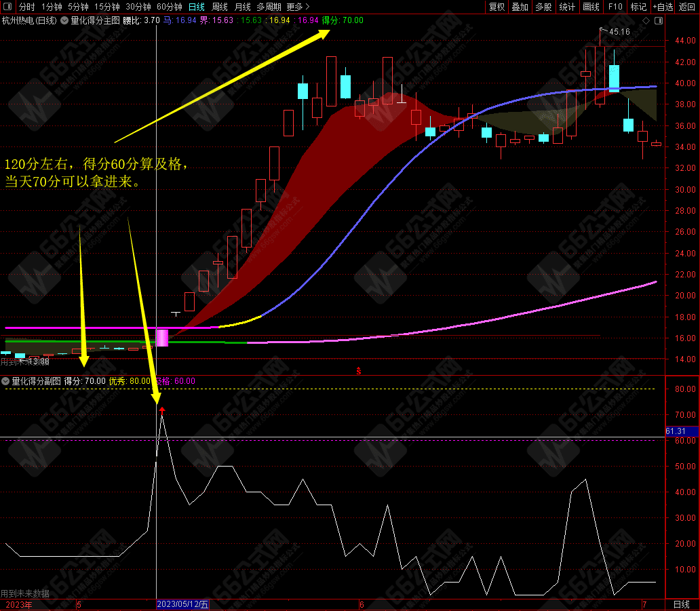
Task: Select the 60分钟 period
Action: 170,7
